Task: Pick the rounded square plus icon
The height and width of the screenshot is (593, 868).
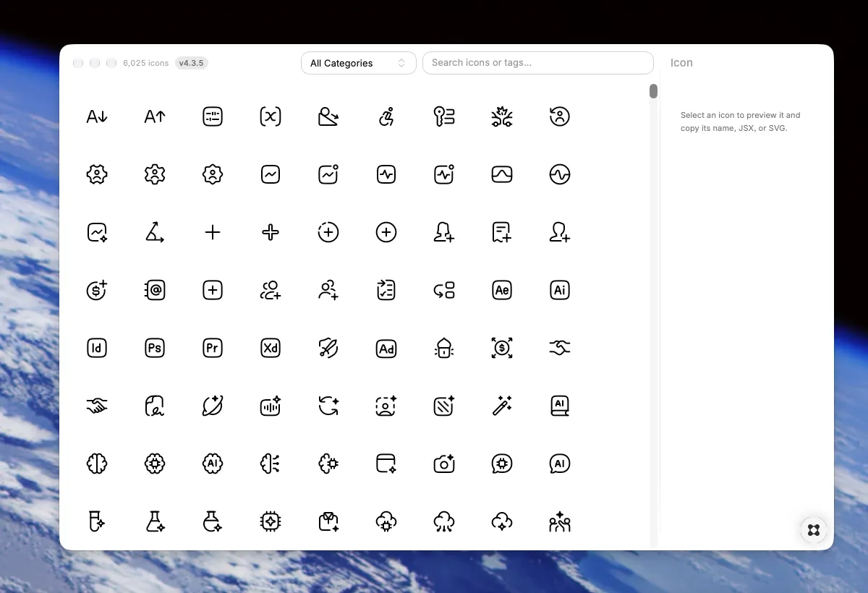Action: 213,290
